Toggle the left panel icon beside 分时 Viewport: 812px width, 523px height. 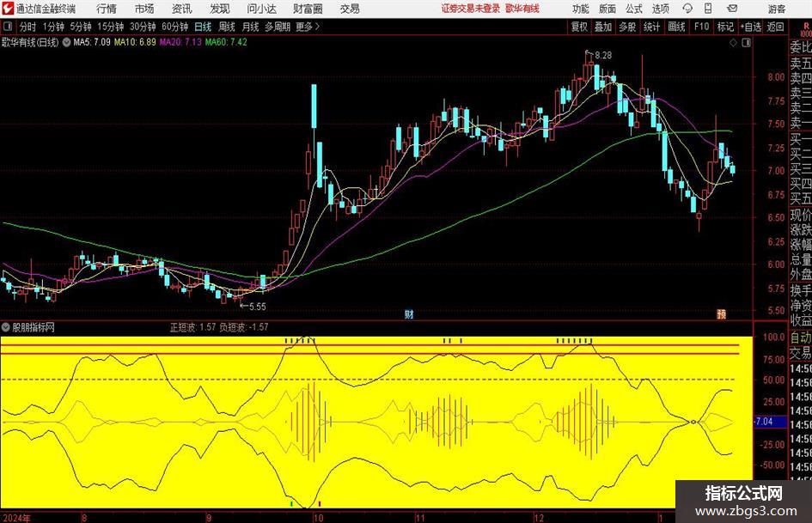(7, 27)
